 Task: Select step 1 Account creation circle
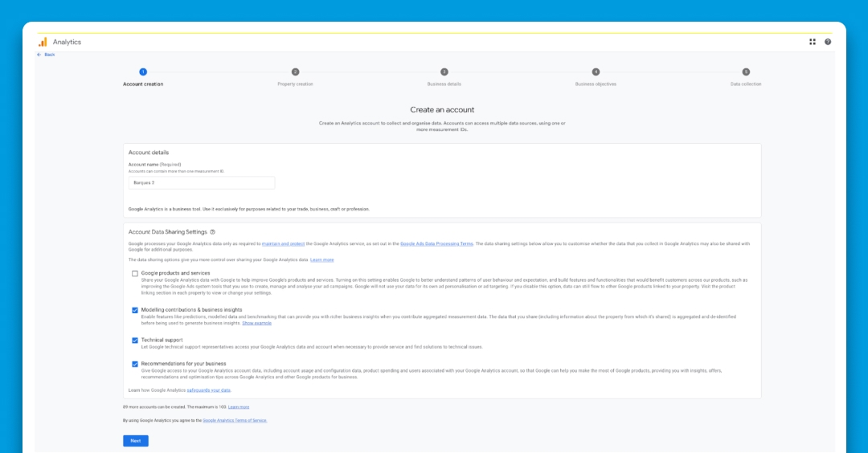143,72
